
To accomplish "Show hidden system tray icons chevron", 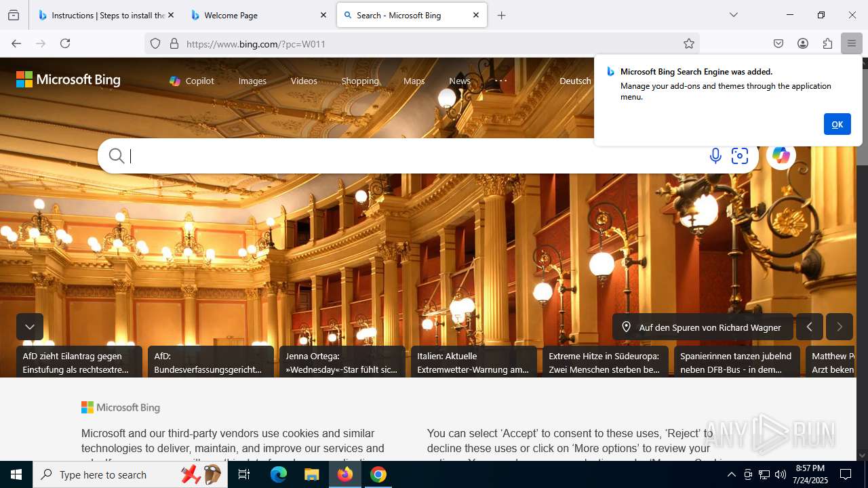I will coord(731,474).
